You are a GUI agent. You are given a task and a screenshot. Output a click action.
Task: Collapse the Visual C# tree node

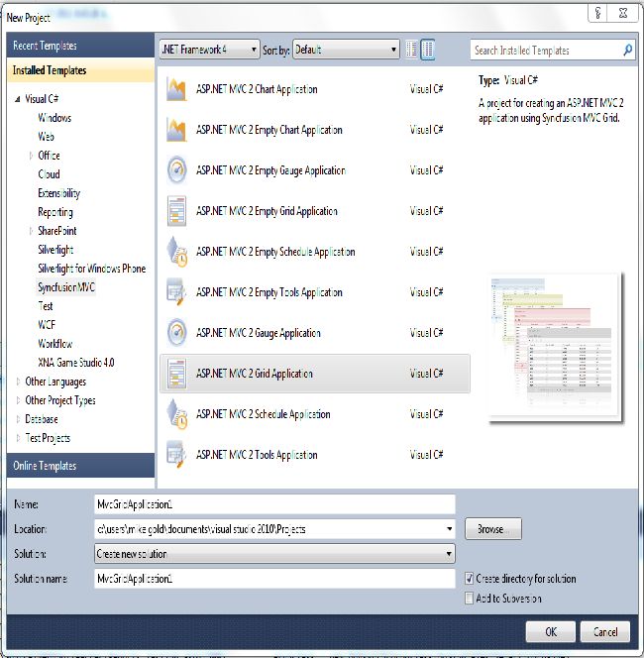point(18,99)
